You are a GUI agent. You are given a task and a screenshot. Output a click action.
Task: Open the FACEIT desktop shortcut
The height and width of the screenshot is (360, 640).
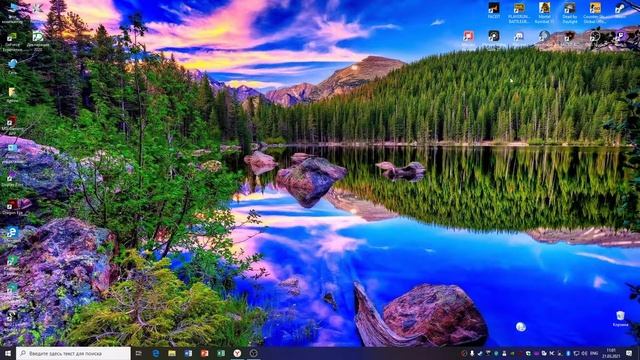click(493, 11)
